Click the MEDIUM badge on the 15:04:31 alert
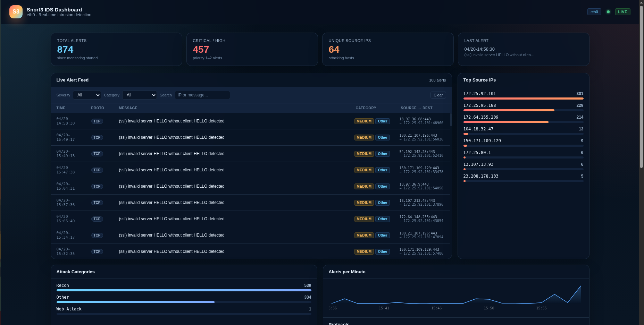 [x=364, y=186]
